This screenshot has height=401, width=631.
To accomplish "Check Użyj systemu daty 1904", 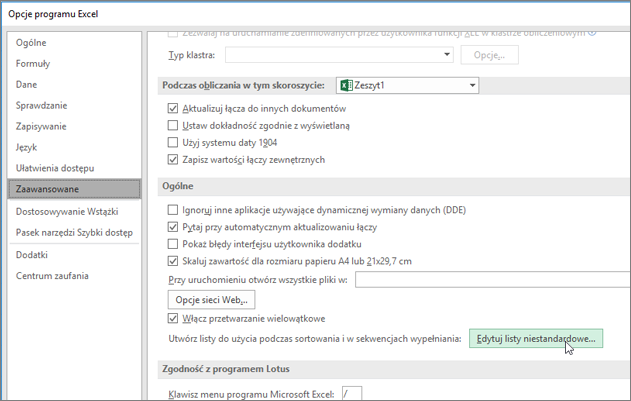I will point(173,143).
